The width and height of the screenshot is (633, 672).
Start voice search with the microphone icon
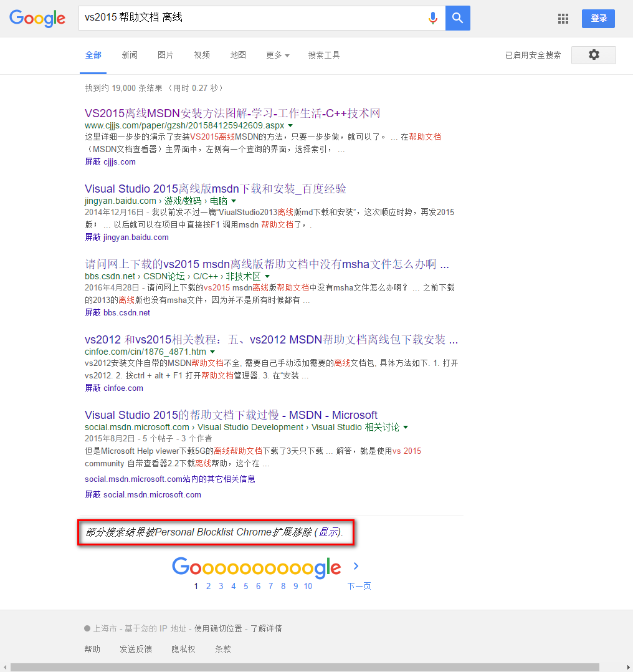coord(433,18)
